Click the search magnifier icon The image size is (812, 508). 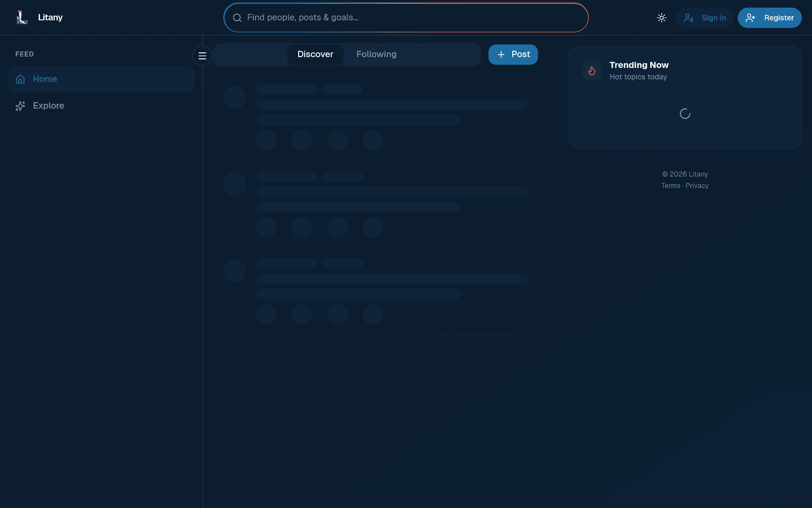click(x=237, y=18)
